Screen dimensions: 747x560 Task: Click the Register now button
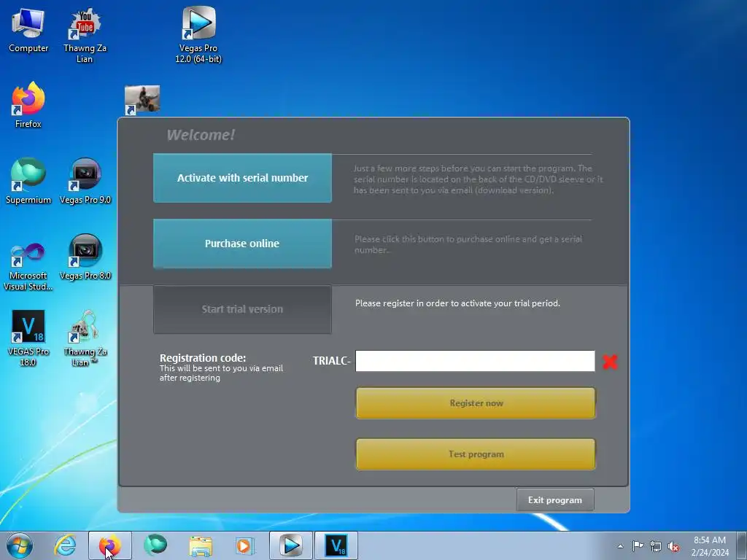(476, 402)
